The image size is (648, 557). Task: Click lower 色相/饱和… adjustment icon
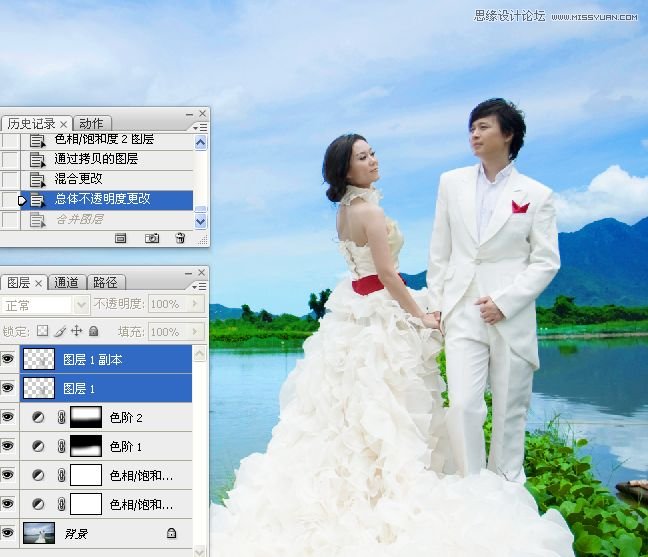coord(38,504)
